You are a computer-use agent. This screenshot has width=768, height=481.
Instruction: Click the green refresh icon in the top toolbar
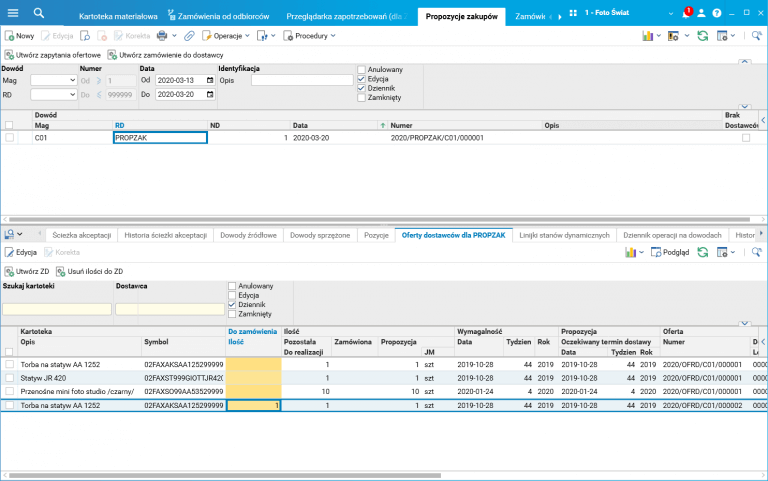pyautogui.click(x=702, y=35)
